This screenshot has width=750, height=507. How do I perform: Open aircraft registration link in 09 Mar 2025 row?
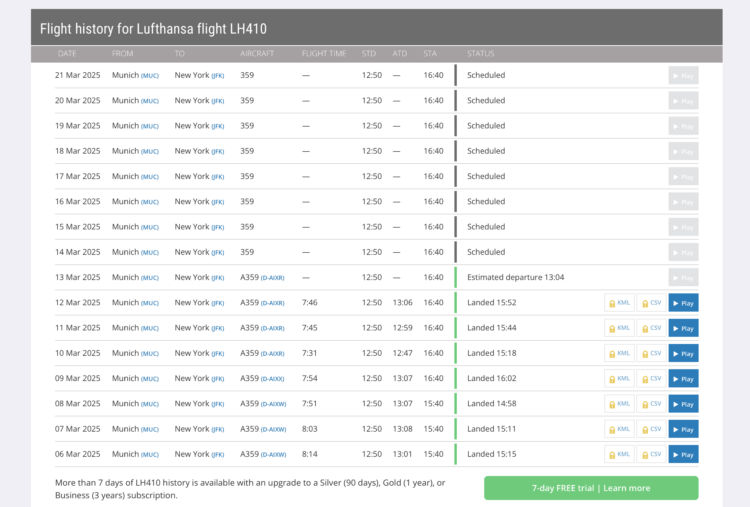coord(273,379)
